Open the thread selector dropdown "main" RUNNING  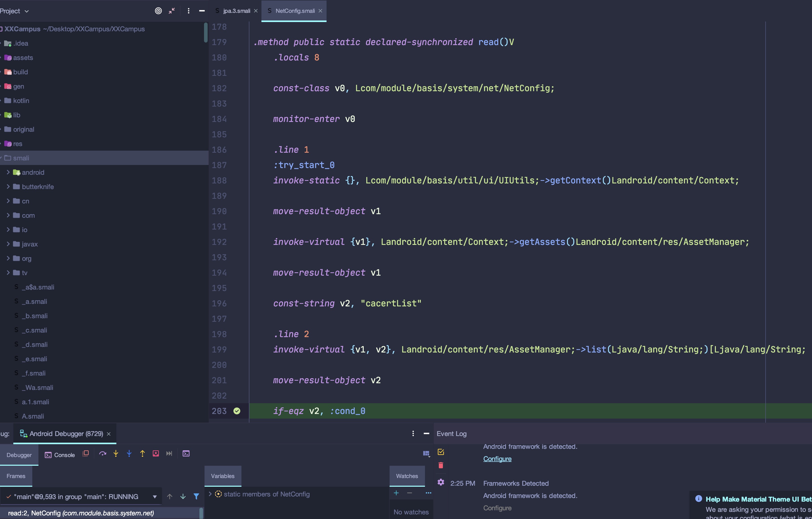pyautogui.click(x=81, y=497)
